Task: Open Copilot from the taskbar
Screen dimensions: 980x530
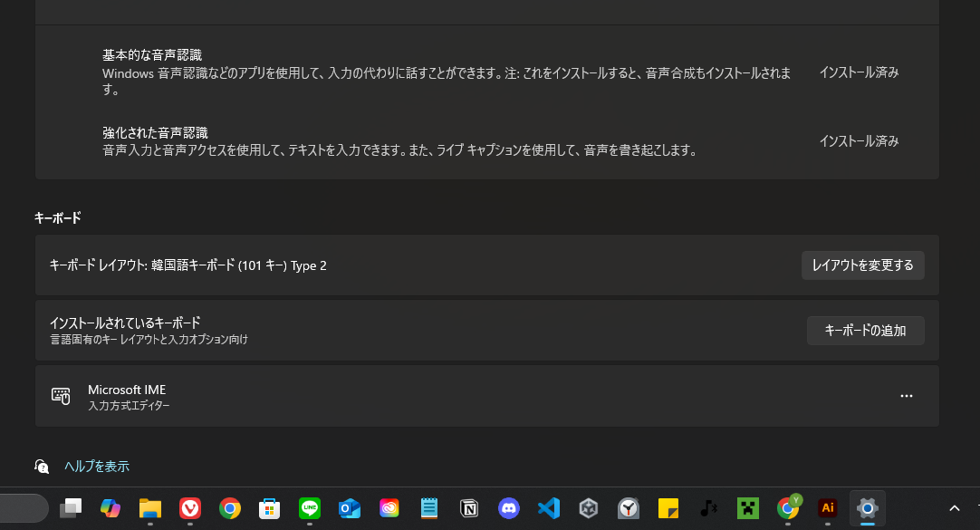Action: [x=110, y=508]
